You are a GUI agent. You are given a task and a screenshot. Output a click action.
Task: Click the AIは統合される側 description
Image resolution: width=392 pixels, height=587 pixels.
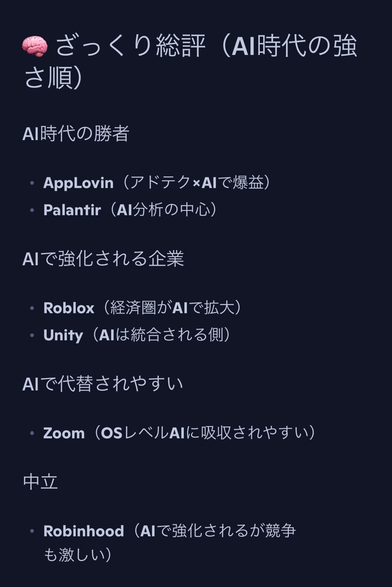[x=161, y=335]
